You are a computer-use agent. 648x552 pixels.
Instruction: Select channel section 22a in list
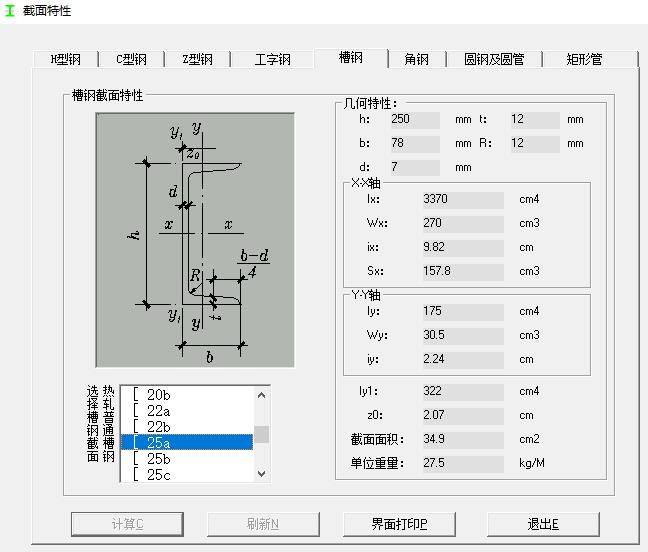coord(187,411)
